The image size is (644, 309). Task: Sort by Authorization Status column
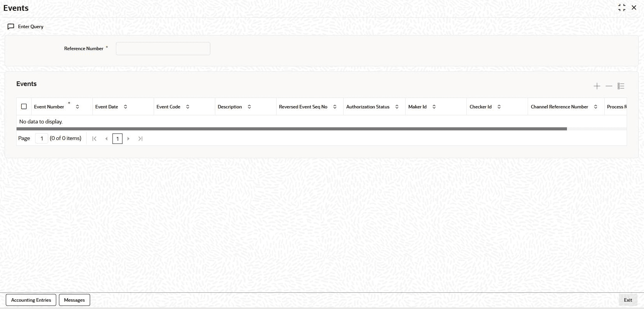pos(397,107)
